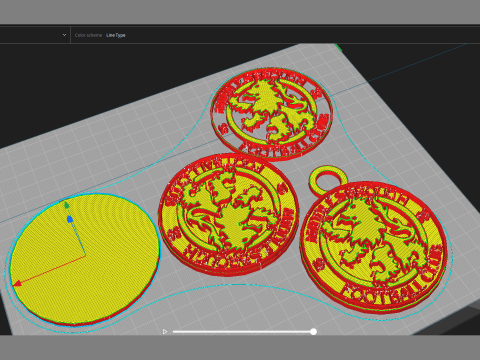
Task: Select the middle upside-down lion badge model
Action: [x=228, y=214]
